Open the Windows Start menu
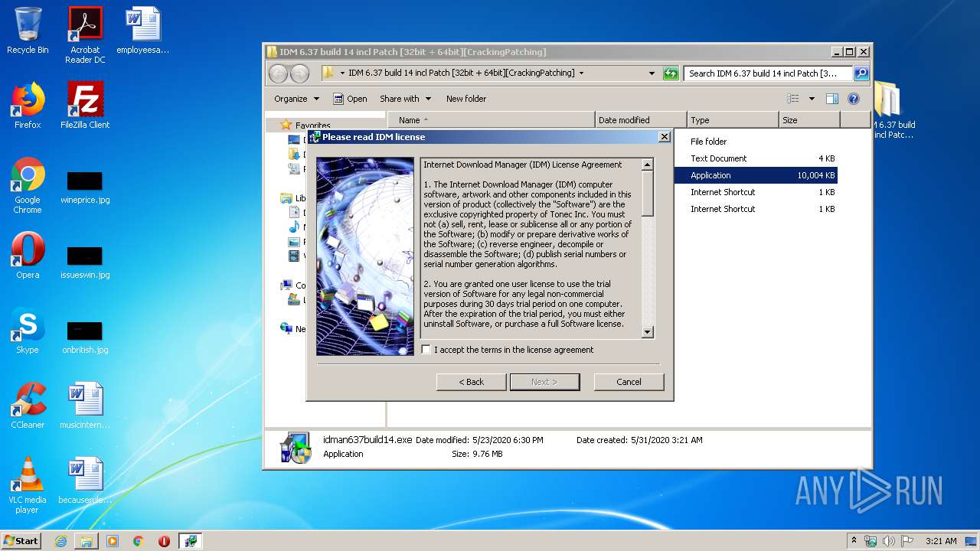Screen dimensions: 980x551 (21, 541)
